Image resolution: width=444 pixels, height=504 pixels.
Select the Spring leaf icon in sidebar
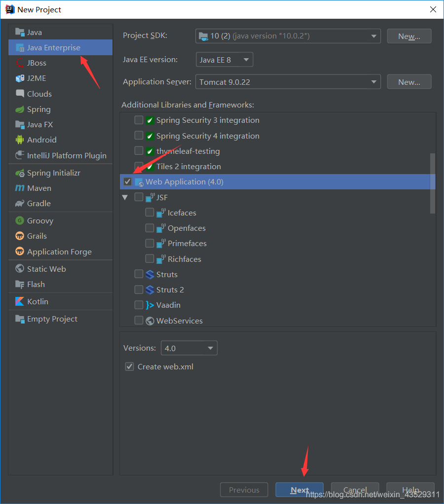[x=20, y=109]
